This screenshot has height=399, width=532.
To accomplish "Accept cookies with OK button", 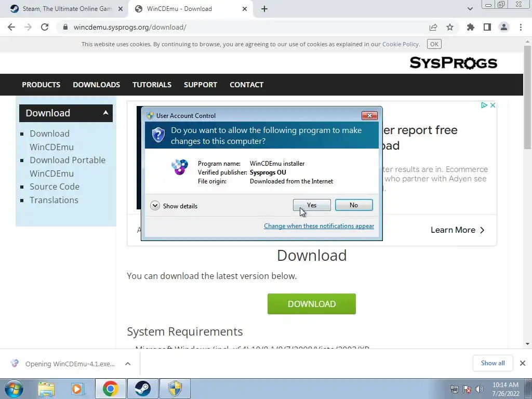I will point(434,44).
